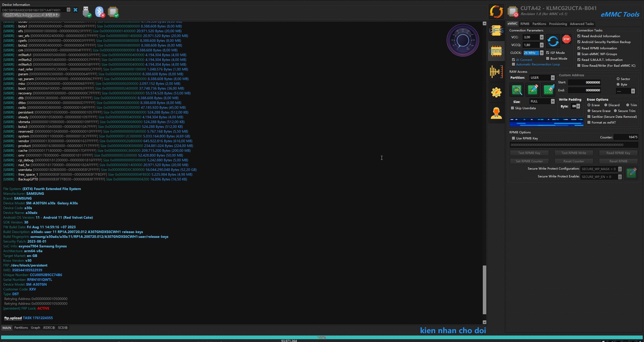Open the VCC voltage dropdown
This screenshot has width=644, height=342.
[542, 37]
